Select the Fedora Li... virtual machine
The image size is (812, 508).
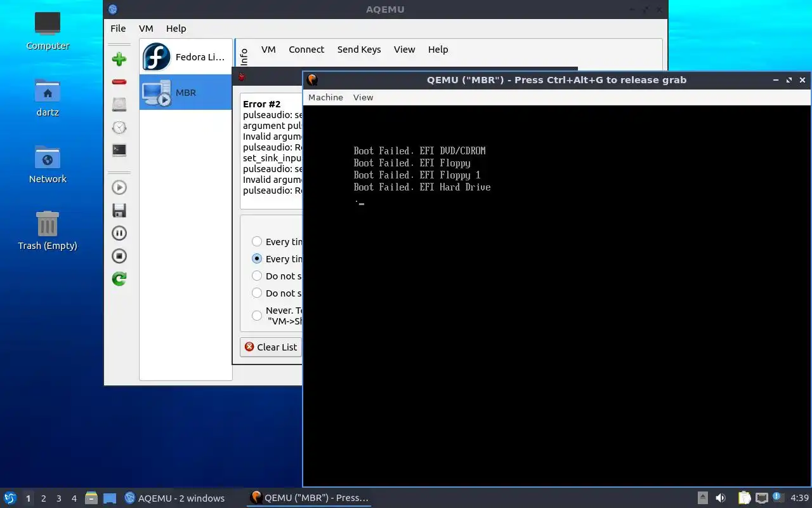[185, 57]
